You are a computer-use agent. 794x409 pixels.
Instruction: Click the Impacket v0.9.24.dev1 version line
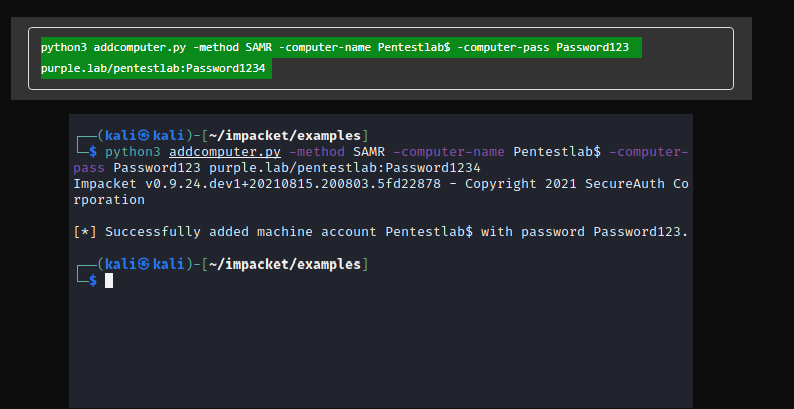381,192
